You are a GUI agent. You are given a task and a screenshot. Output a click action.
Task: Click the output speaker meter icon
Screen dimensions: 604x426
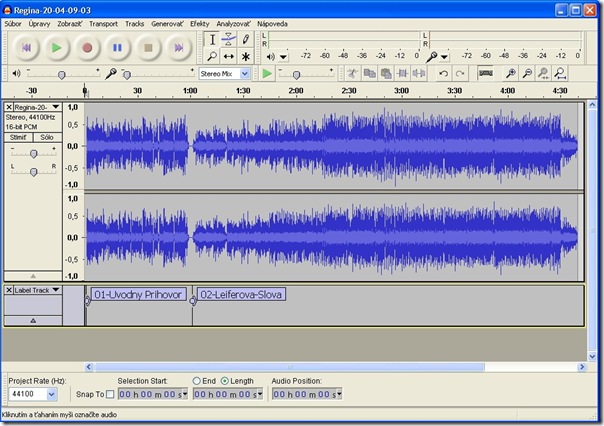tap(271, 57)
